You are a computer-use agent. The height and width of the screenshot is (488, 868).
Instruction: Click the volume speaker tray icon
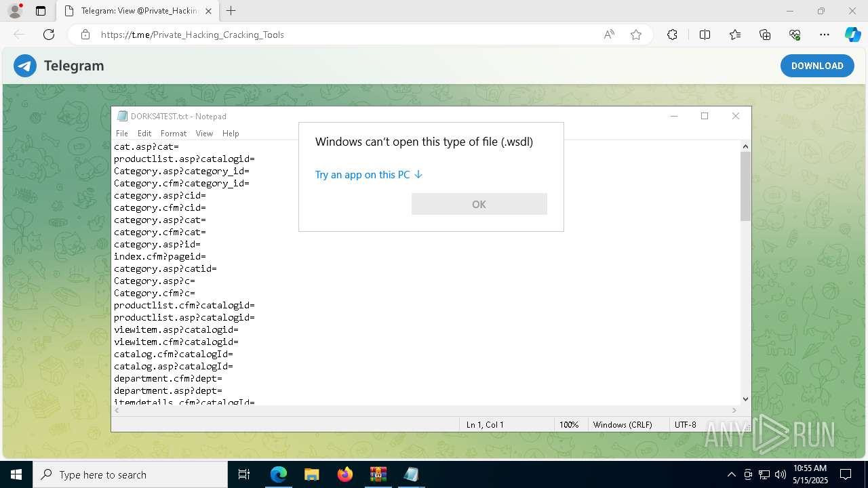tap(780, 474)
